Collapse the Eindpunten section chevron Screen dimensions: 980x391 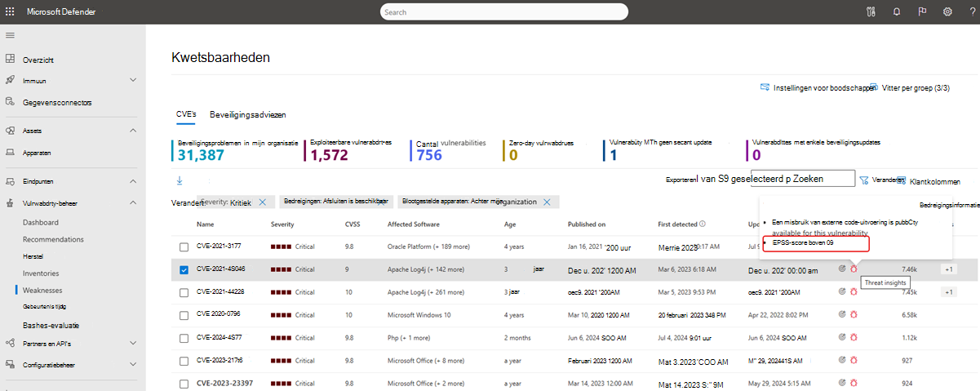[x=133, y=181]
